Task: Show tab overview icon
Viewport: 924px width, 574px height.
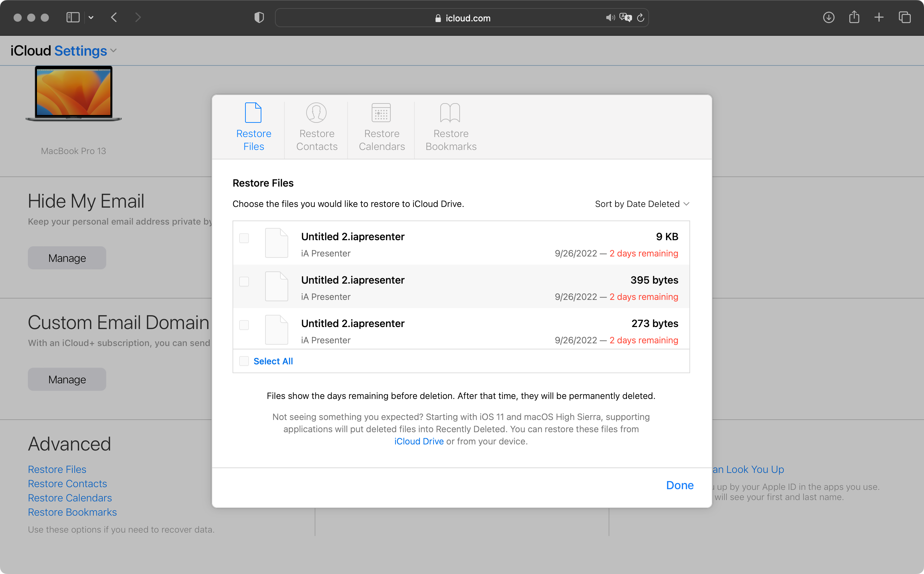Action: click(905, 17)
